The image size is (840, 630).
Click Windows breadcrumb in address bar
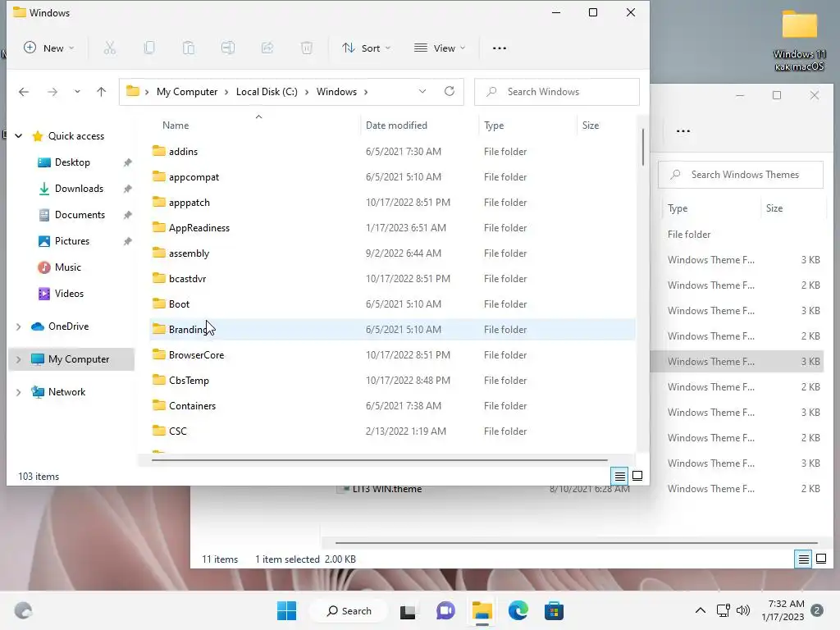coord(336,92)
